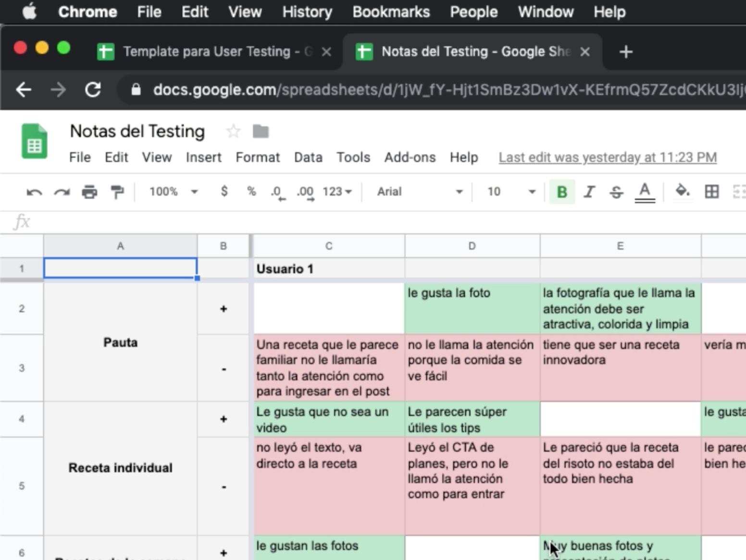Open the move-to-folder icon beside title

click(261, 131)
